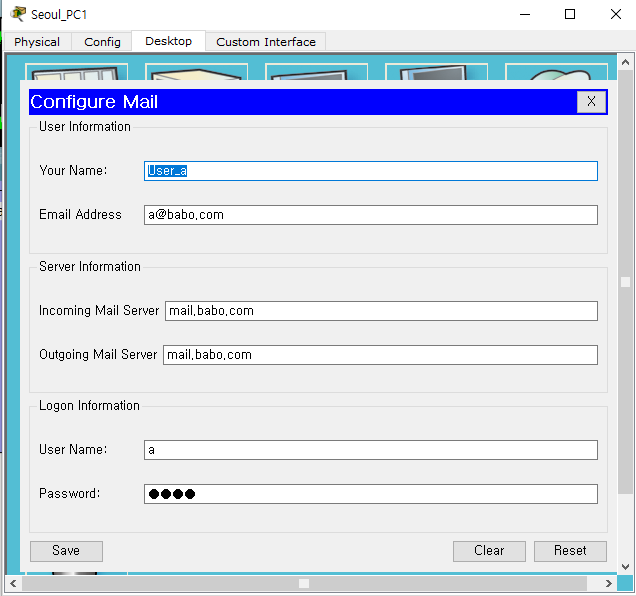Viewport: 636px width, 596px height.
Task: Open the Custom Interface tab
Action: (266, 42)
